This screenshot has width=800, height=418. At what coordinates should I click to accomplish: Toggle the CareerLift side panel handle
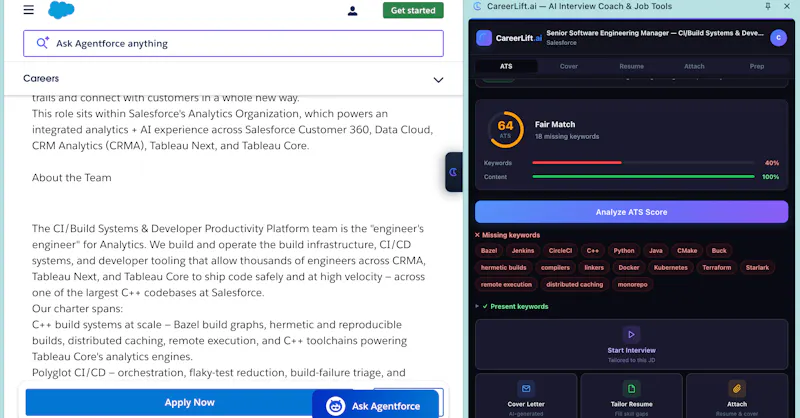453,172
